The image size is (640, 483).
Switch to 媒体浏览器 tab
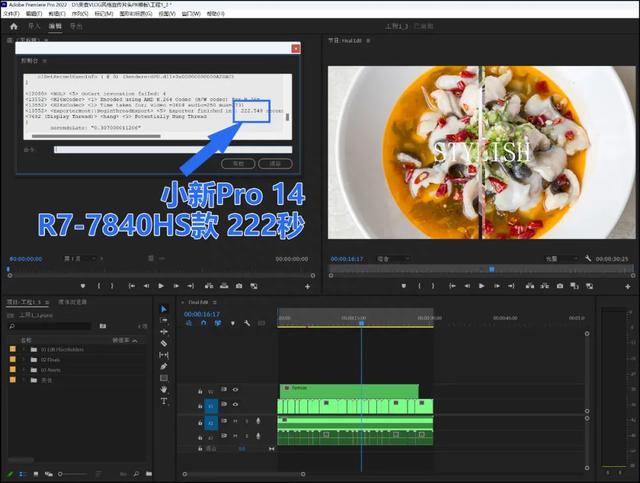73,302
